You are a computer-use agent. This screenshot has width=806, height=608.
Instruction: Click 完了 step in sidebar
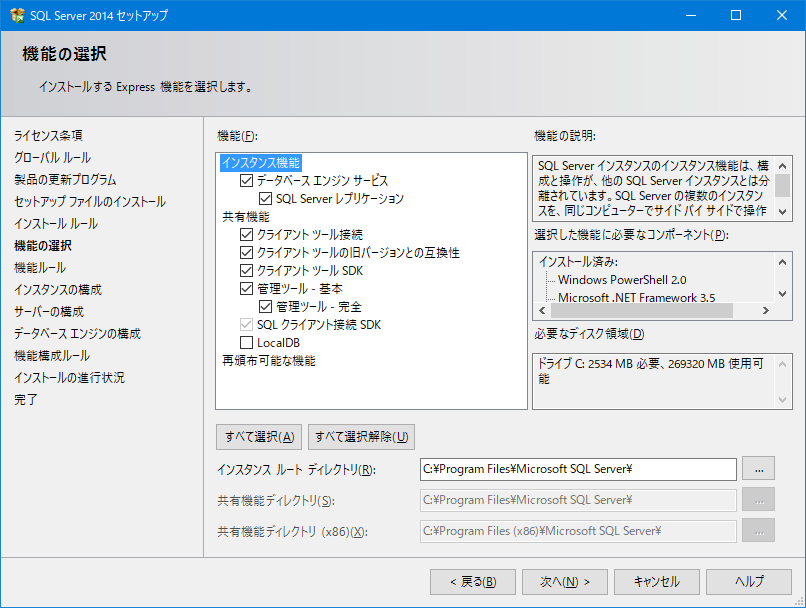26,400
